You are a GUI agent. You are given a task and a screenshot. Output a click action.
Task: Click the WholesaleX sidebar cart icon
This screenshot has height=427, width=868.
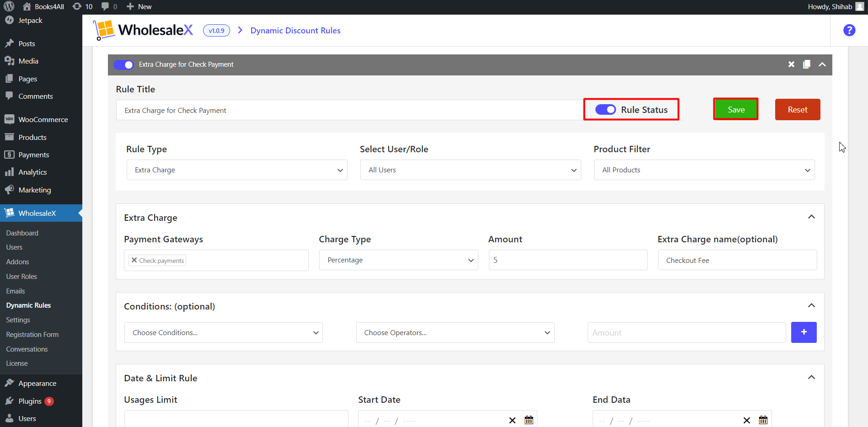pyautogui.click(x=9, y=213)
